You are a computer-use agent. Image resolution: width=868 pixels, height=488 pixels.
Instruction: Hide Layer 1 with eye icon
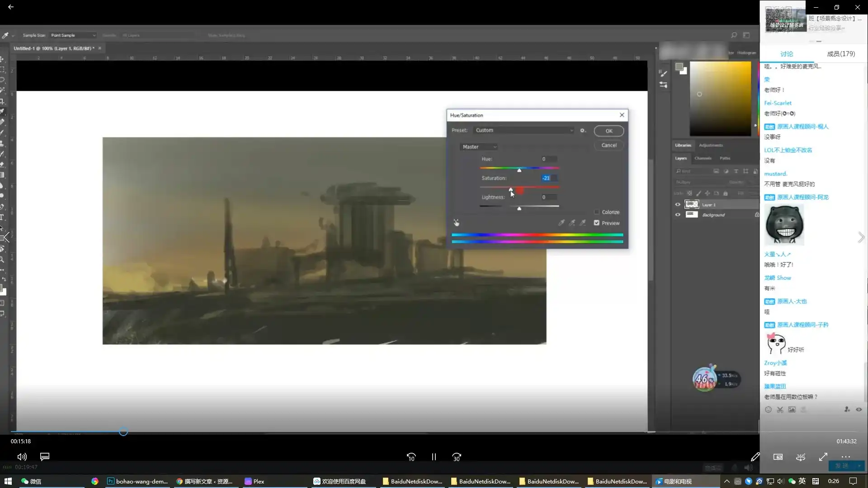point(677,205)
